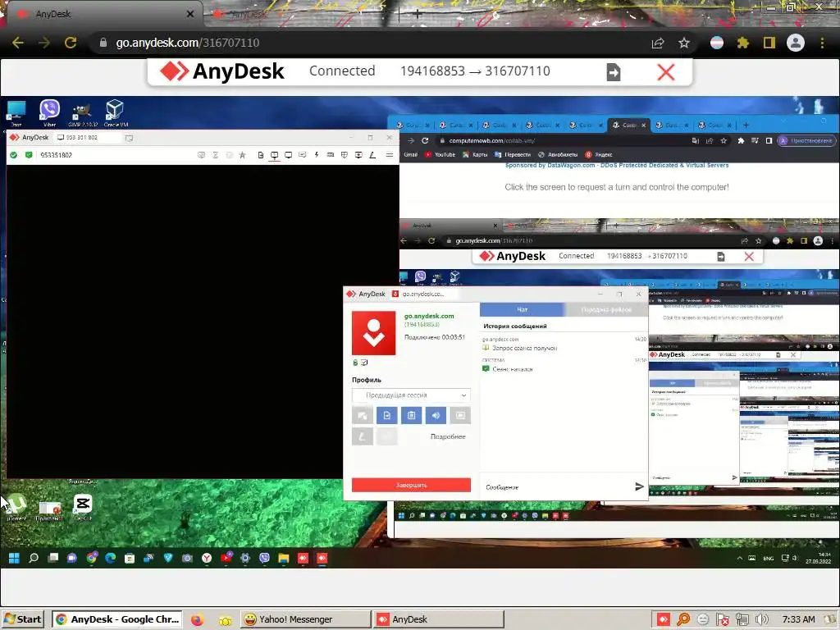Open AnyDesk tray icon in system tray

coord(663,620)
